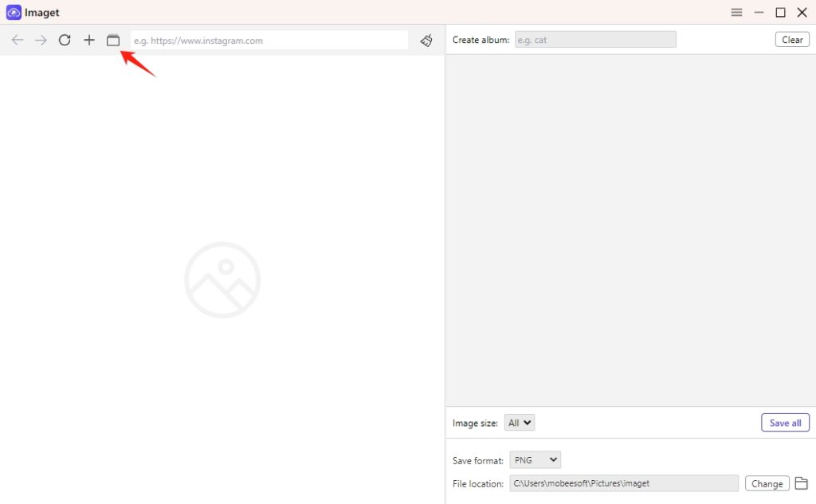Type in the Create album field
This screenshot has height=504, width=816.
[x=595, y=39]
